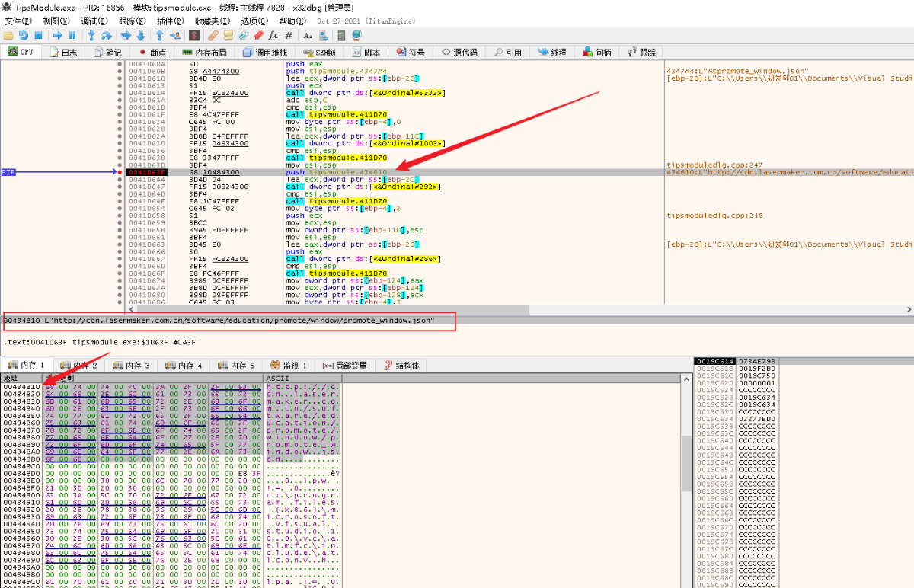Select dump row at address 00434900
The image size is (914, 588).
171,495
